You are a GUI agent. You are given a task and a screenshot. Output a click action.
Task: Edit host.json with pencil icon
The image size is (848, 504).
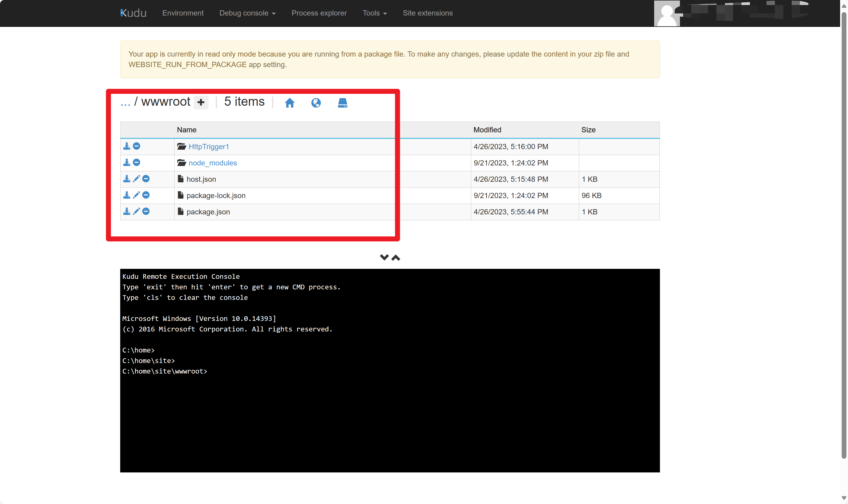pyautogui.click(x=136, y=179)
